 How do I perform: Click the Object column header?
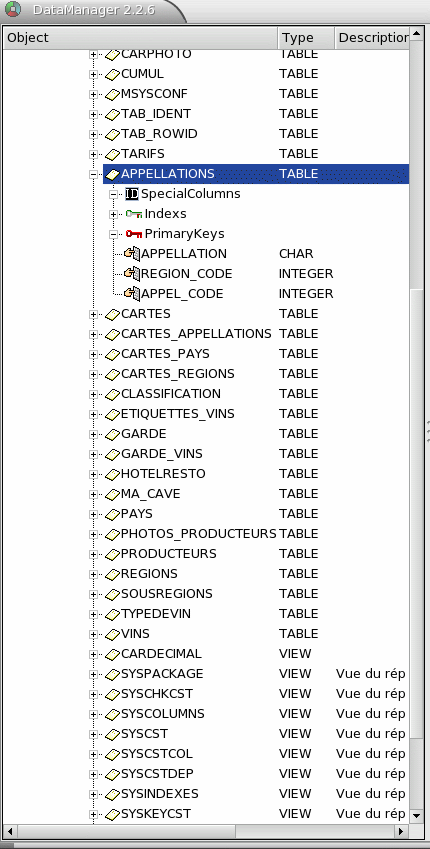tap(141, 38)
